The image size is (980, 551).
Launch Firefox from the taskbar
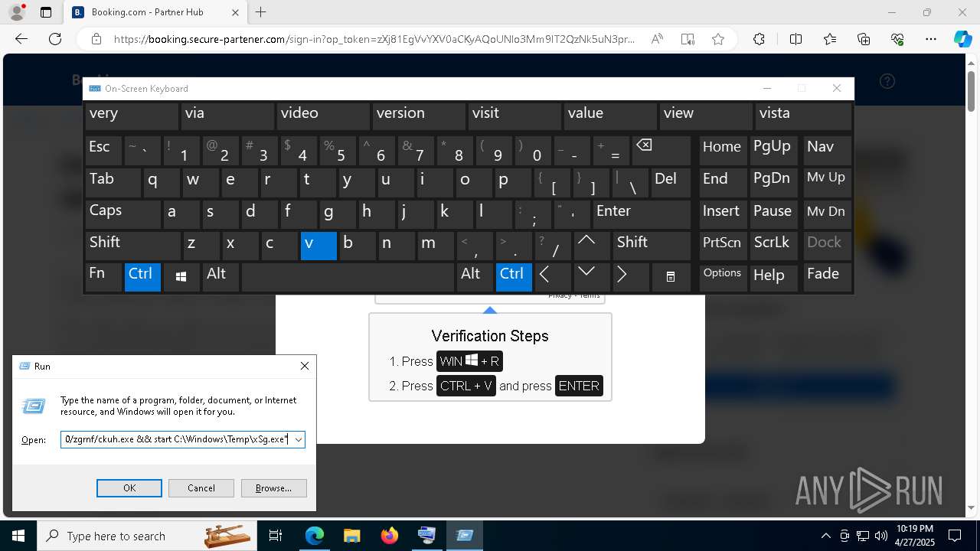[390, 536]
